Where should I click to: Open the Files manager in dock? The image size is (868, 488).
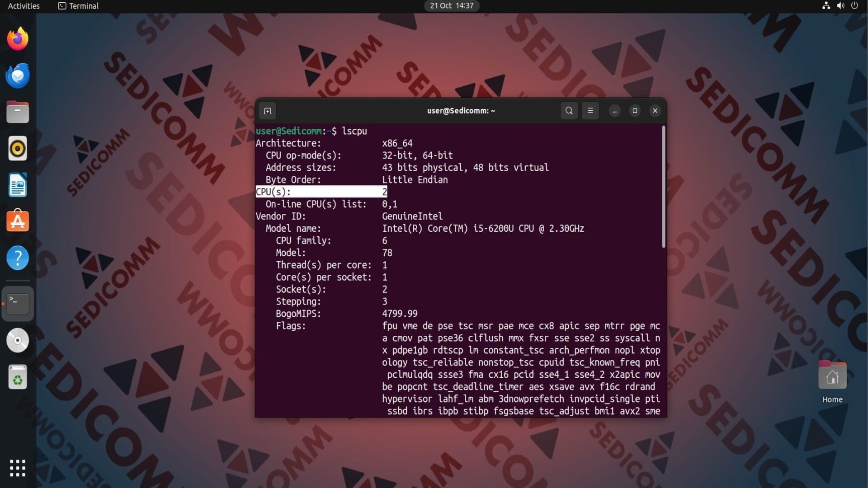point(18,112)
